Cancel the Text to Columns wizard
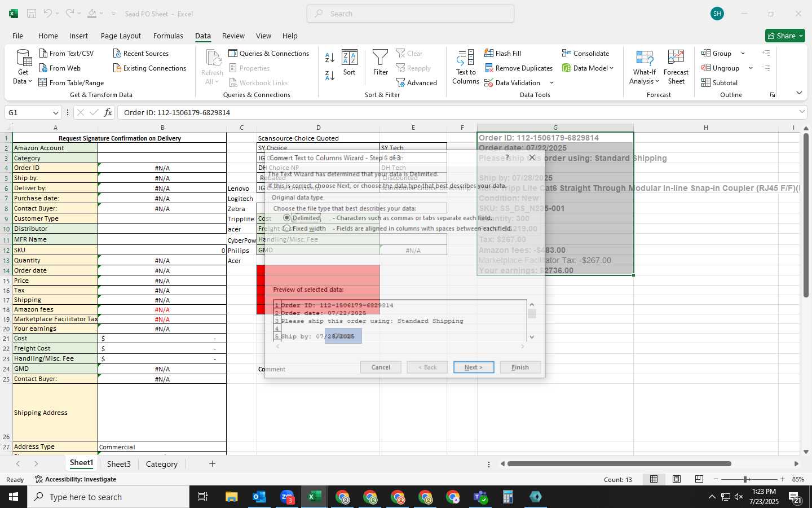The height and width of the screenshot is (508, 812). (x=381, y=367)
